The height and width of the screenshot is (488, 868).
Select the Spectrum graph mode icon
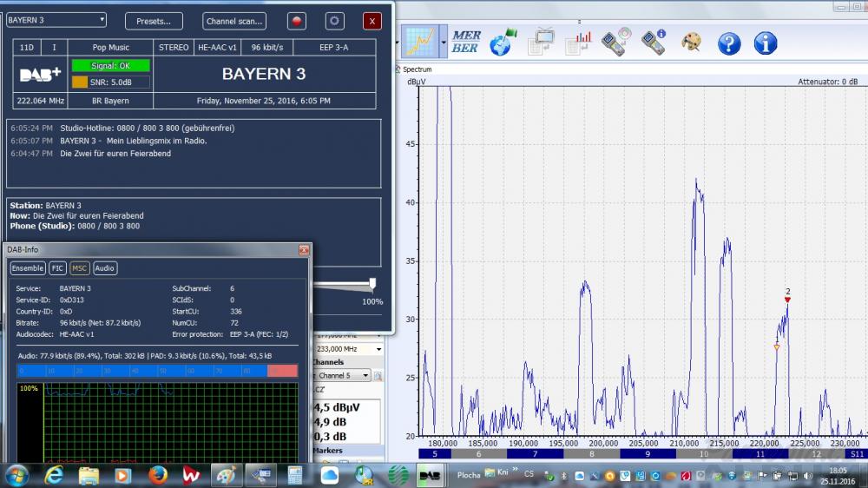[420, 42]
